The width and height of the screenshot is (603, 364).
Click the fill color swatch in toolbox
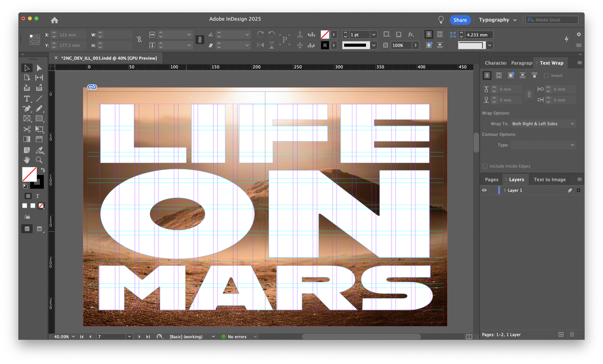click(29, 174)
